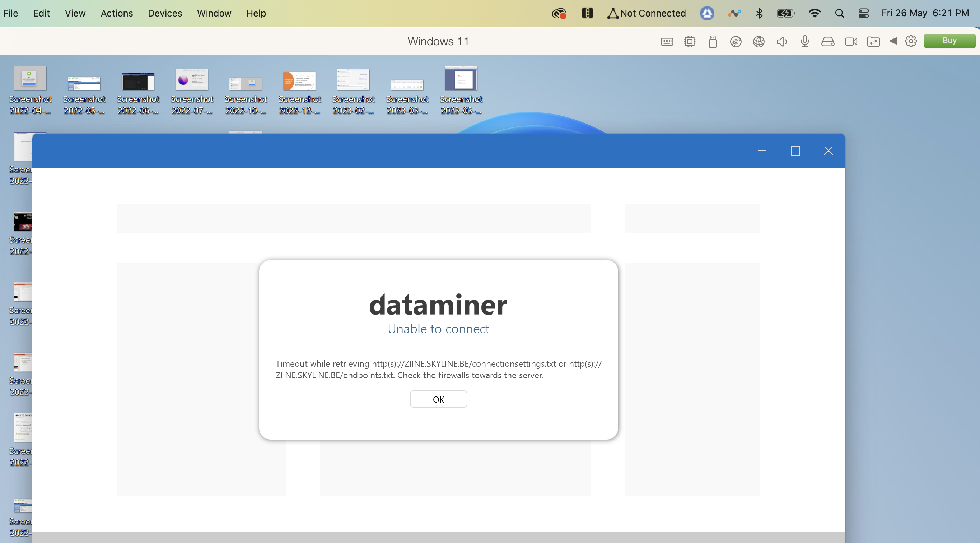The image size is (980, 543).
Task: Click the date and time in the menu bar
Action: click(925, 13)
